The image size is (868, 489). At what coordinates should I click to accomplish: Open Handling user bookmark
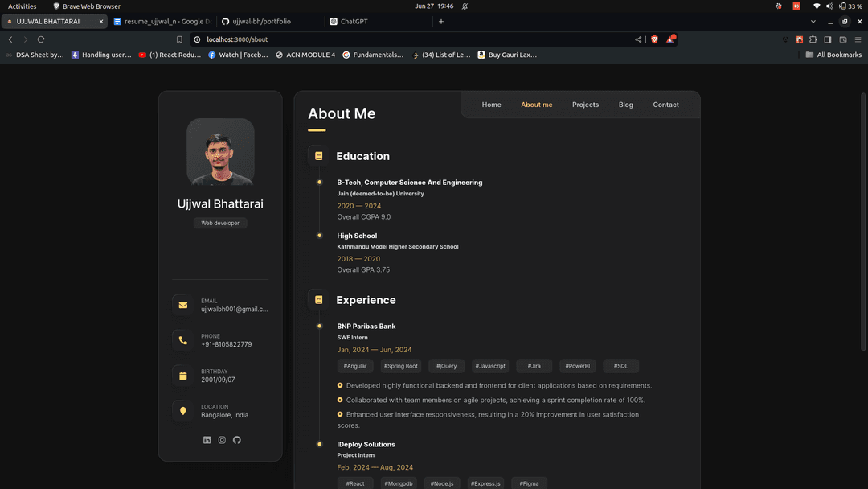101,55
